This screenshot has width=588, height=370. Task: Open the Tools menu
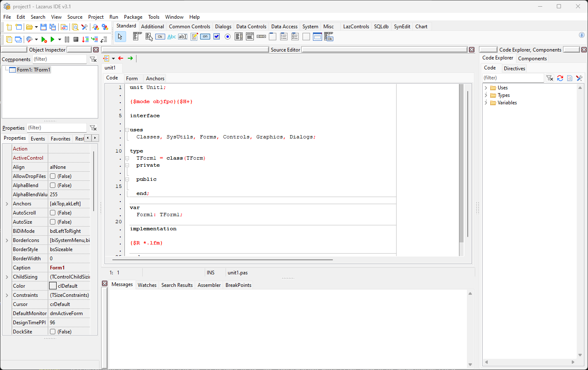(154, 17)
